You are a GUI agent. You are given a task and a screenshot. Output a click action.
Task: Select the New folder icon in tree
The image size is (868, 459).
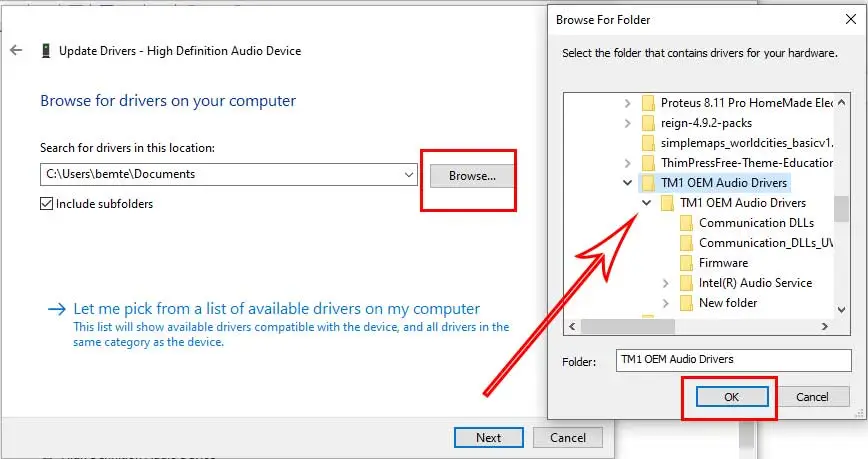pos(686,303)
